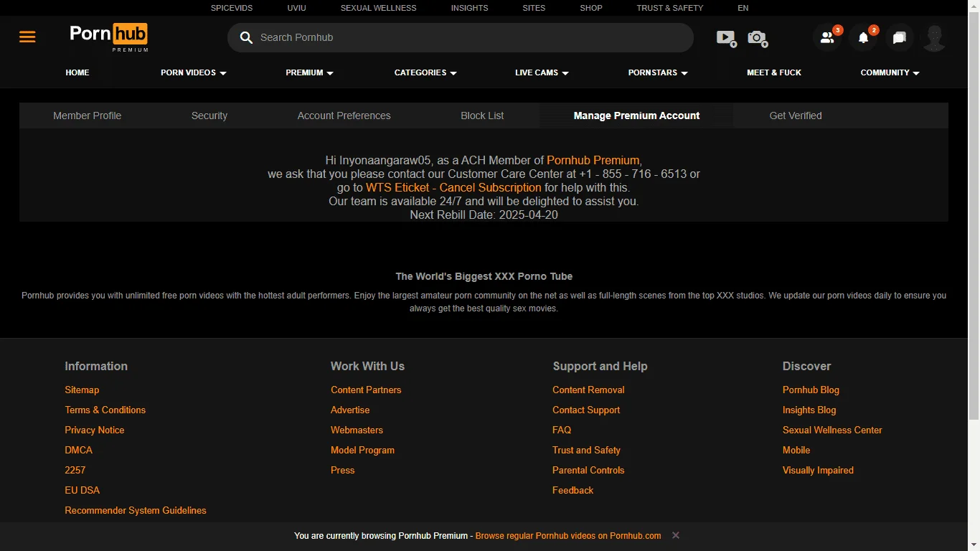
Task: Open Feedback footer link
Action: [573, 490]
